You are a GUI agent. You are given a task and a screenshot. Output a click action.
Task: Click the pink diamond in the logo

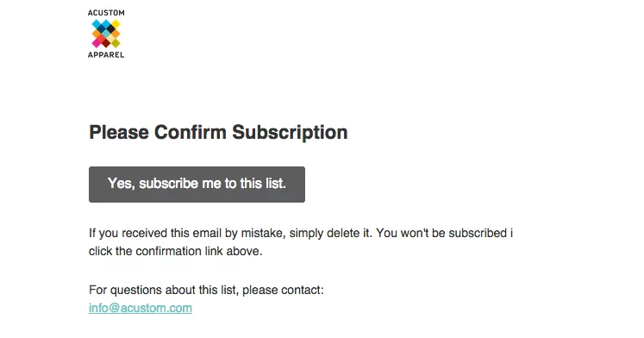tap(96, 43)
